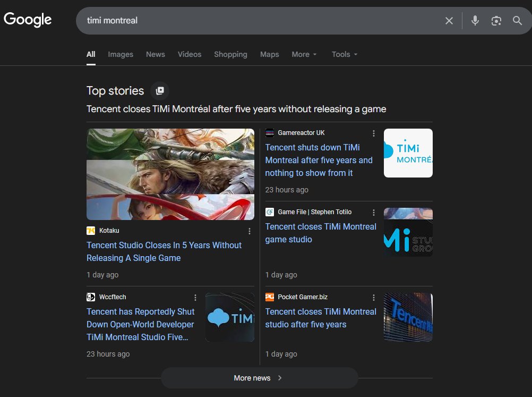This screenshot has width=532, height=397.
Task: Open Tencent closes TiMi Montreal studio after five years
Action: pos(321,318)
